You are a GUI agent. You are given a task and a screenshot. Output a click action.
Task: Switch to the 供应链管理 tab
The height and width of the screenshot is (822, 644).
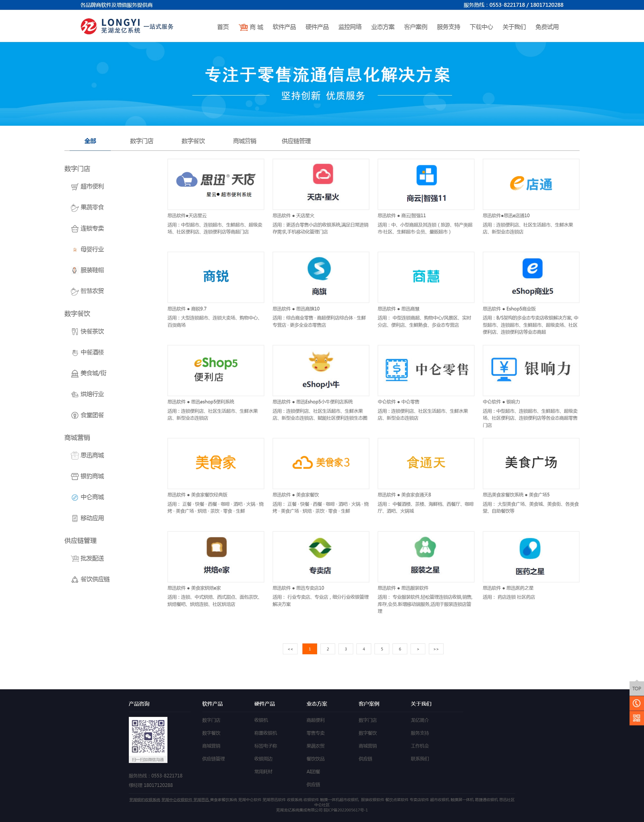point(297,141)
